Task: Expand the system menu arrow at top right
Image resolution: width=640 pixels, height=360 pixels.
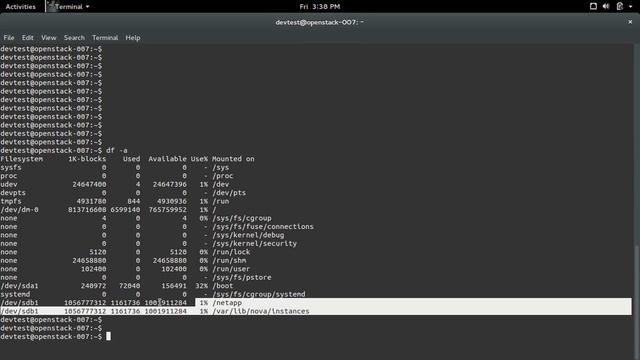Action: 631,7
